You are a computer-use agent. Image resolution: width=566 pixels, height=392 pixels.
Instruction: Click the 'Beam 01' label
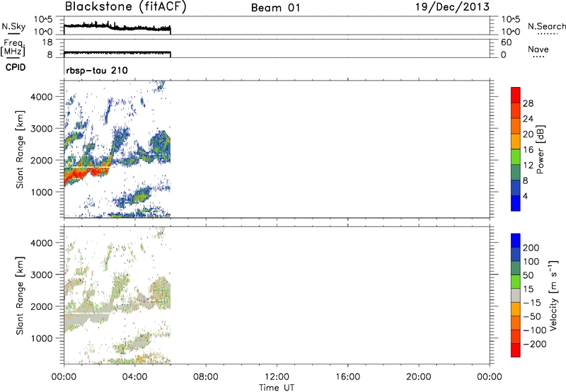click(x=275, y=8)
